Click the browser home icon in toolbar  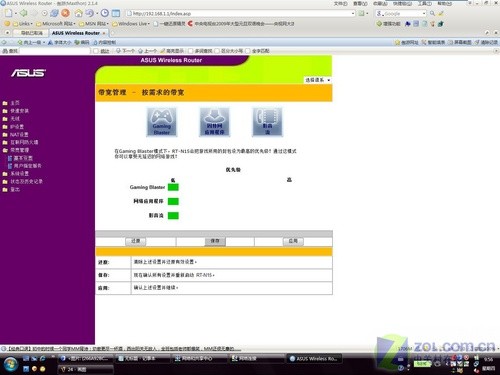coord(78,13)
